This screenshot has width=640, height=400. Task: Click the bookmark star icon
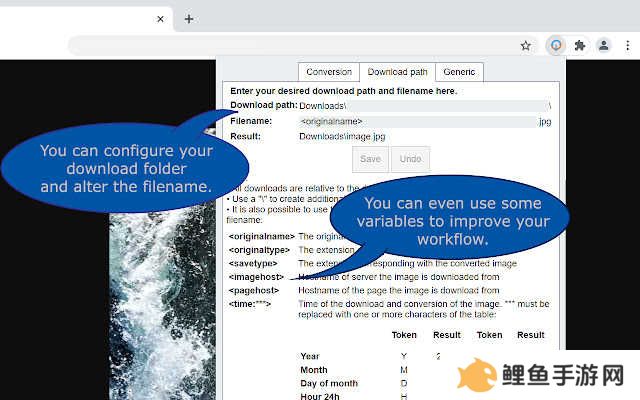click(x=526, y=46)
